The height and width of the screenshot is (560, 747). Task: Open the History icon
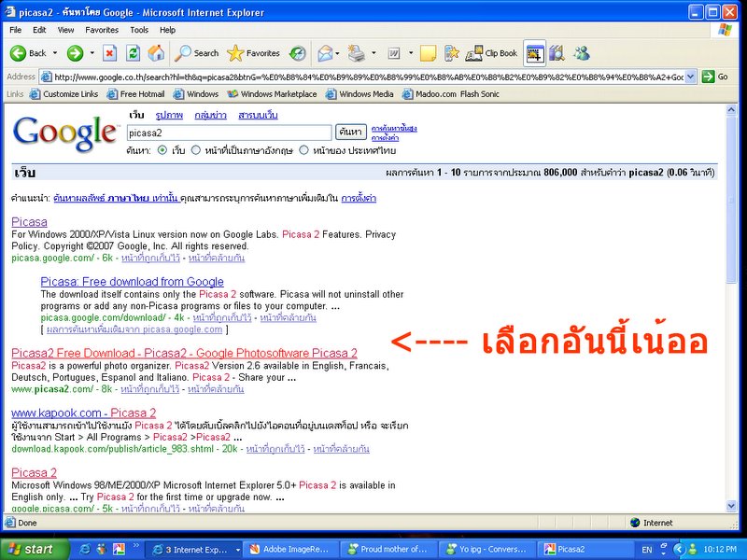(297, 53)
